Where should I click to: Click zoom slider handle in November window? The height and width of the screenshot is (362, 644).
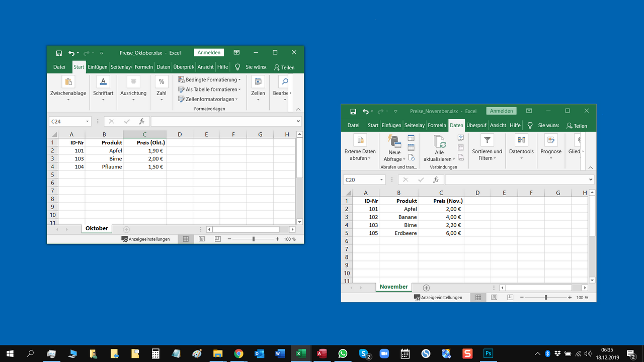click(546, 297)
